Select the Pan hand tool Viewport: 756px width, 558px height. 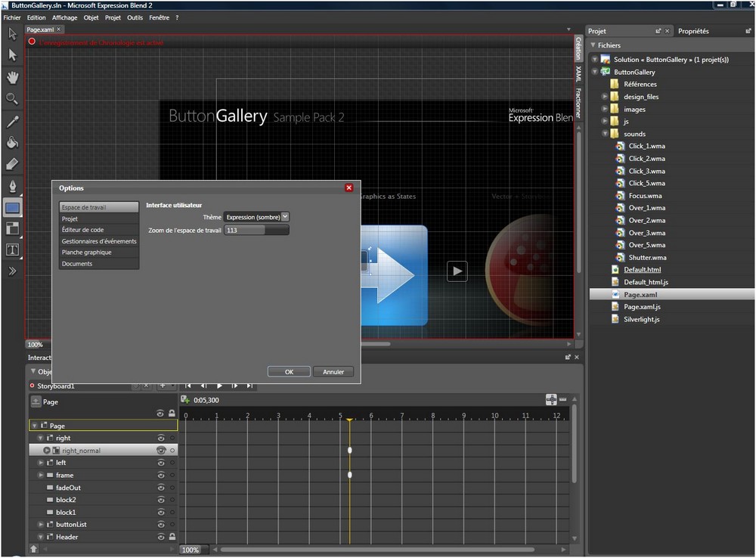12,77
